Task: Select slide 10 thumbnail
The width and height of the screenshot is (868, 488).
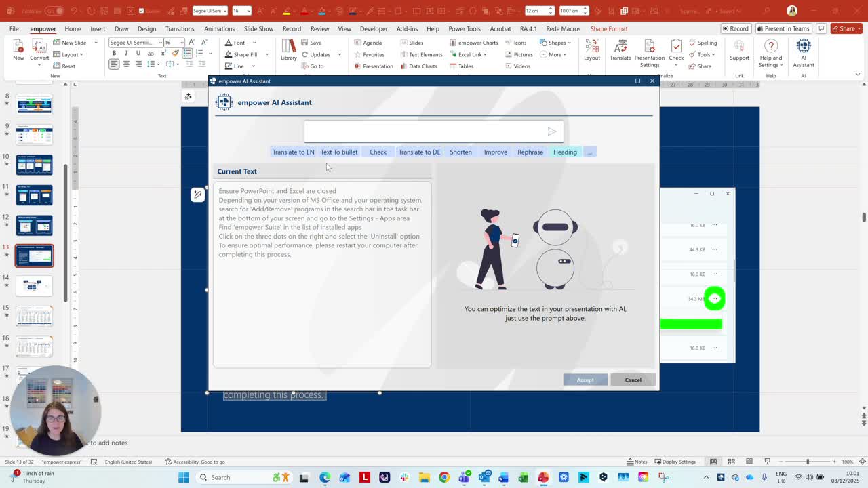Action: coord(34,165)
